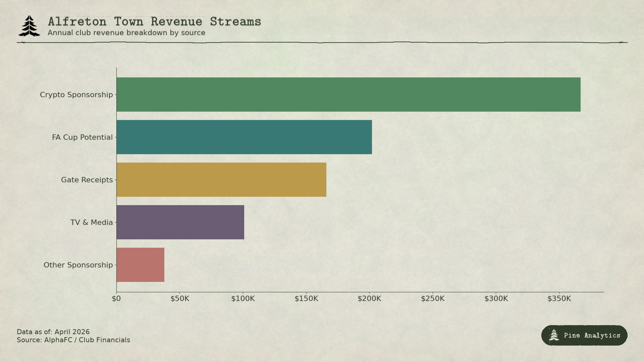The width and height of the screenshot is (644, 362).
Task: Click the Other Sponsorship red bar
Action: [x=140, y=265]
